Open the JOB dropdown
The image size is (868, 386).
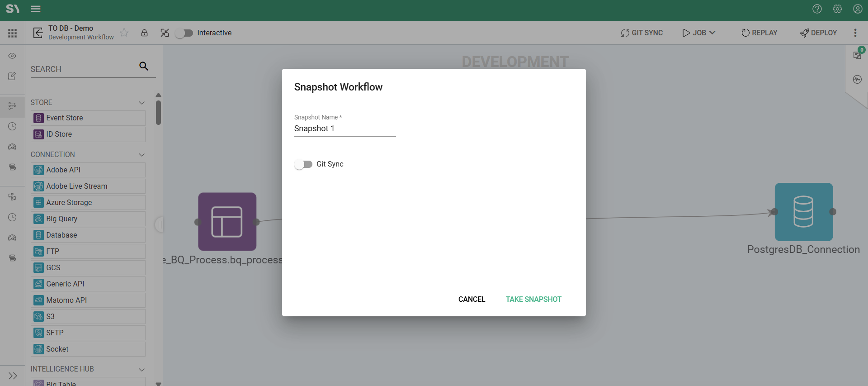point(699,33)
